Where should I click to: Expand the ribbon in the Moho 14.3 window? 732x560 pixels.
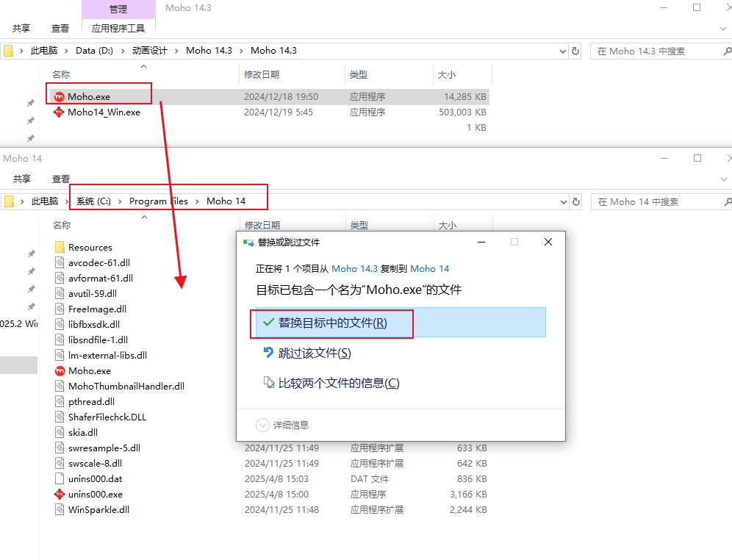click(722, 28)
